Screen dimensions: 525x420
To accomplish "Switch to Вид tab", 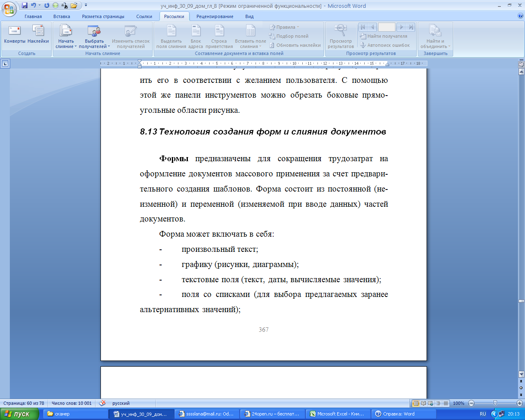I will [249, 16].
